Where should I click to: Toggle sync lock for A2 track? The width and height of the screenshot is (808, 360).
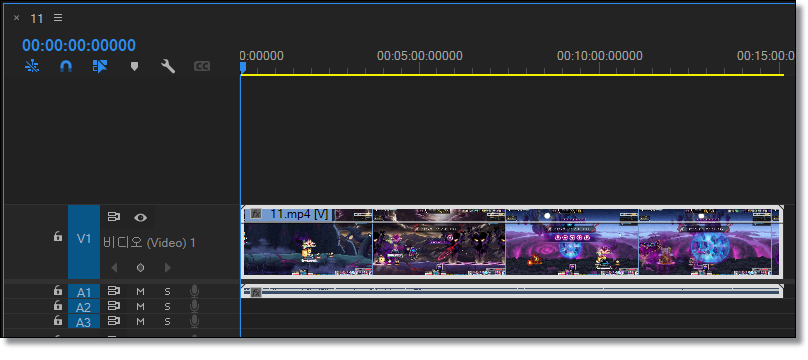(113, 306)
